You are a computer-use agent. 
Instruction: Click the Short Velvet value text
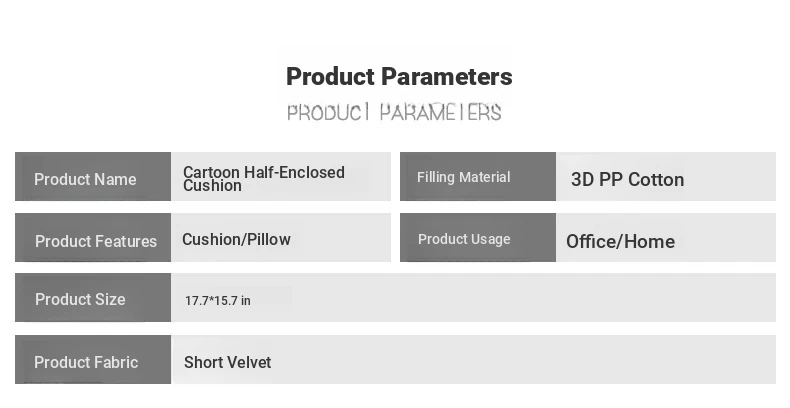[x=228, y=362]
